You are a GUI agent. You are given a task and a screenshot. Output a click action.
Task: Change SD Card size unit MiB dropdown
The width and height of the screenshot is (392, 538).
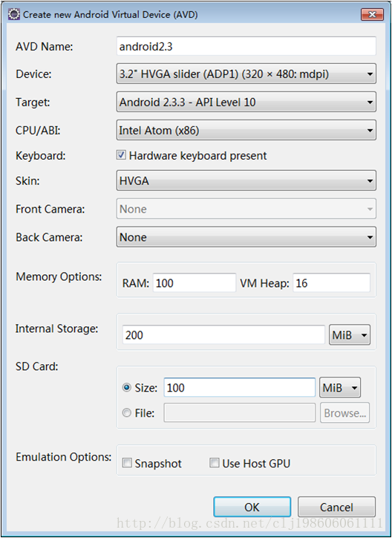(340, 388)
